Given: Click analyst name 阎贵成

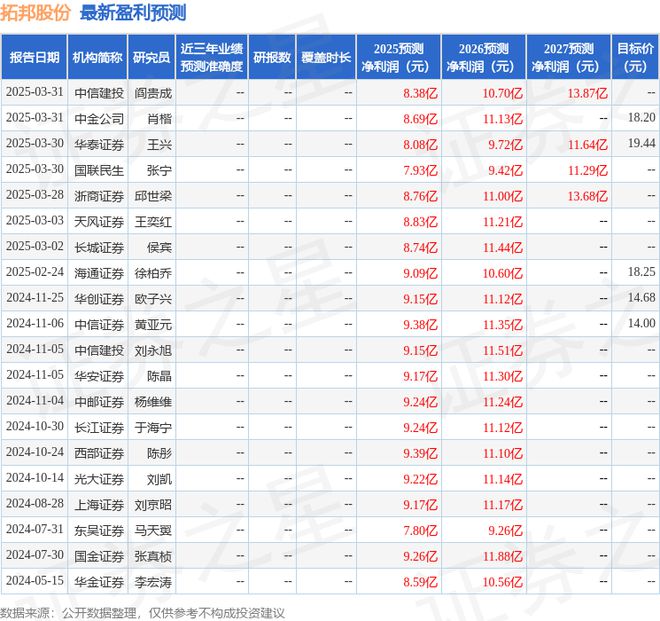Looking at the screenshot, I should pos(153,93).
